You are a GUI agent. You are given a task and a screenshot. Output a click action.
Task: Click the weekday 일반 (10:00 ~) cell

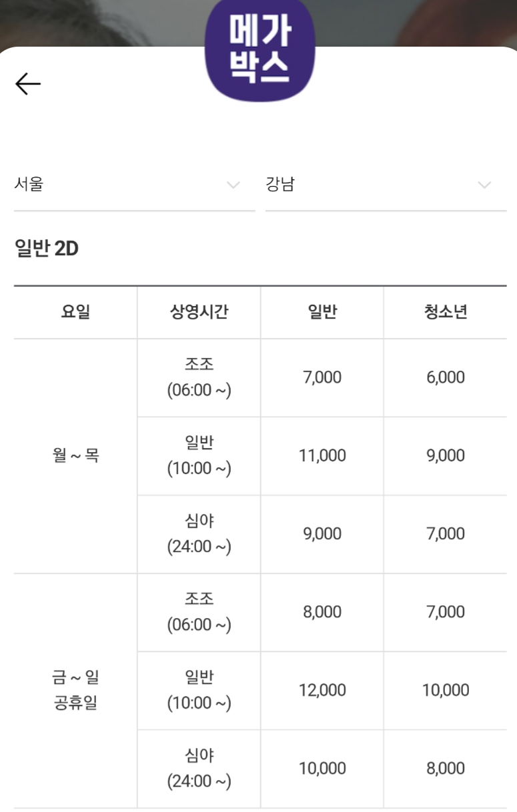(199, 456)
